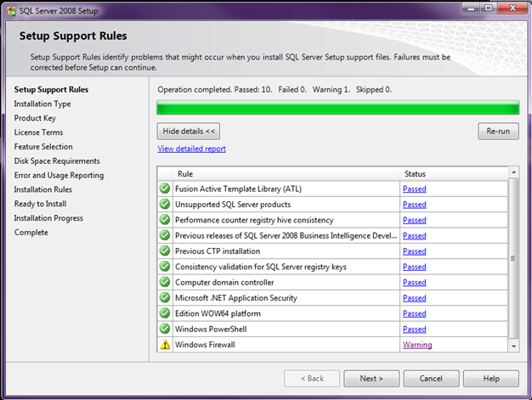This screenshot has width=532, height=400.
Task: Select the Setup Support Rules step
Action: point(51,89)
